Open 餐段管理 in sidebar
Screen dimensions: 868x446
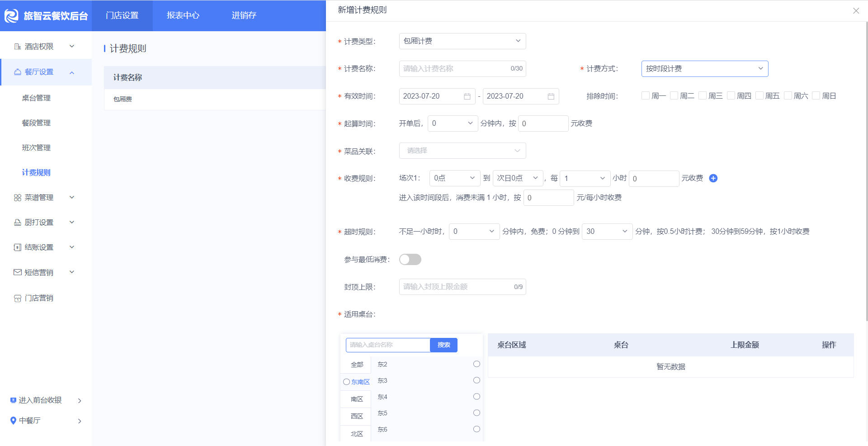click(x=36, y=123)
